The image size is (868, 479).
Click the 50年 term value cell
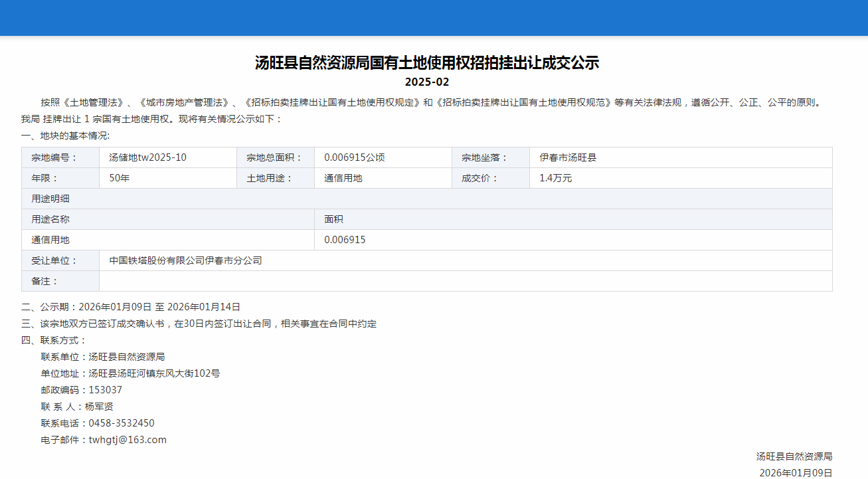pyautogui.click(x=120, y=178)
